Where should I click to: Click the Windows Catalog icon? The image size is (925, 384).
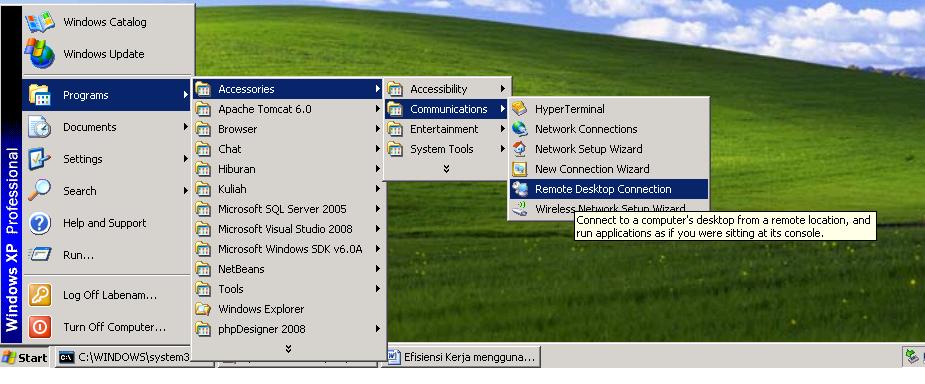coord(40,21)
